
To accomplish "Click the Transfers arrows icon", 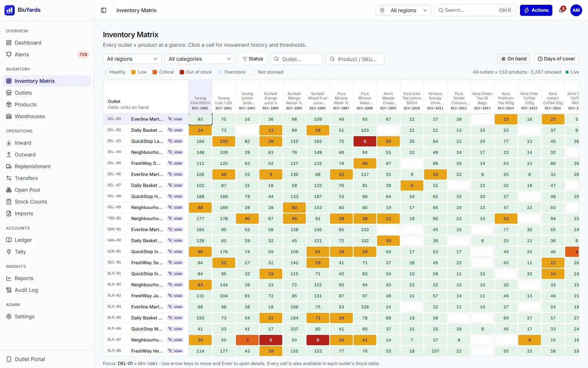I will click(9, 178).
